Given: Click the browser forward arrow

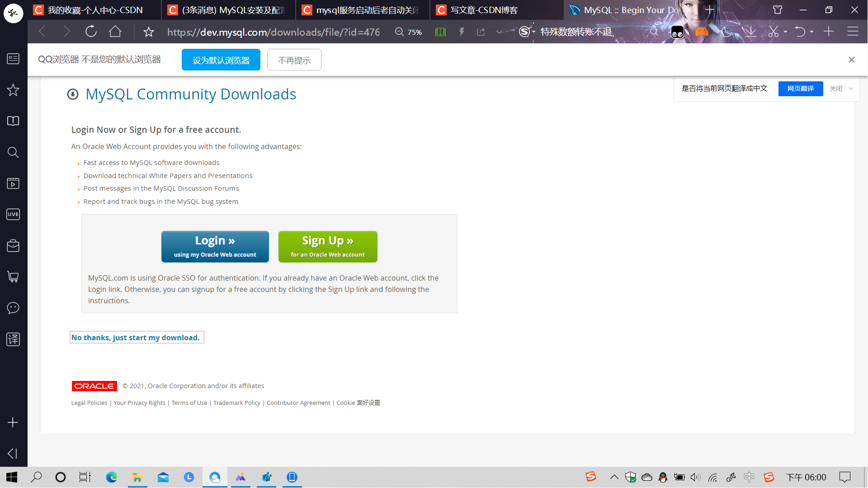Looking at the screenshot, I should coord(67,32).
